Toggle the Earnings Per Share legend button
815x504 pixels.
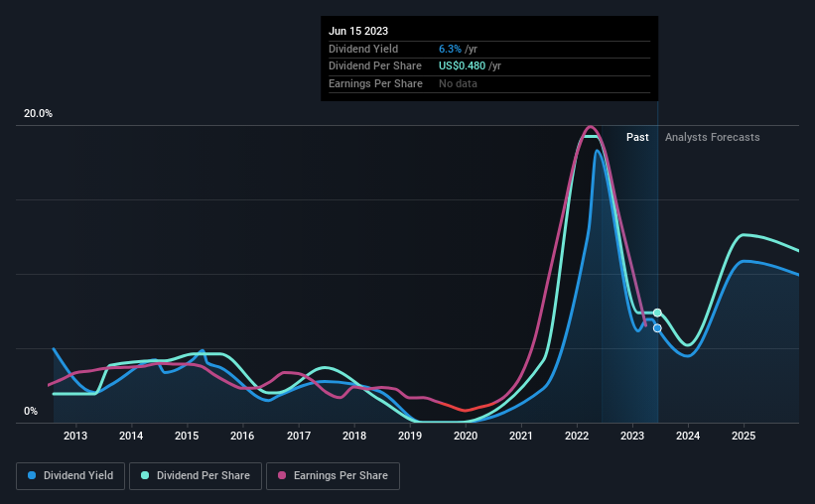(x=334, y=476)
